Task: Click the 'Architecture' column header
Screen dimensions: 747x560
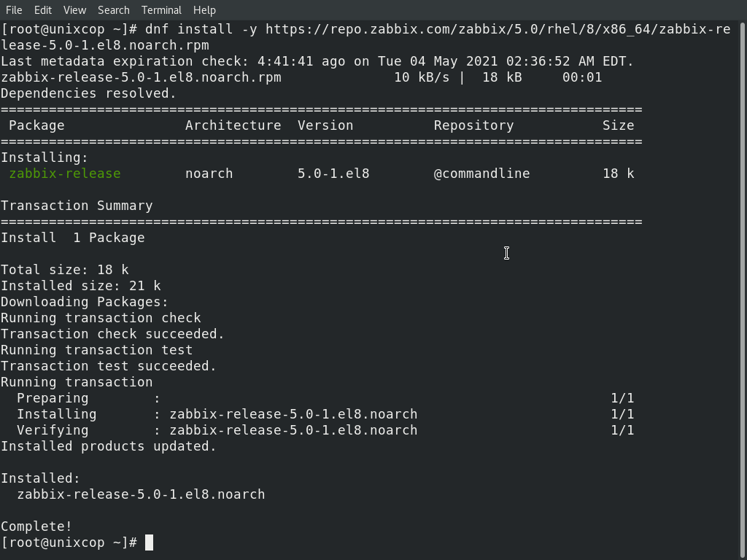Action: click(x=233, y=125)
